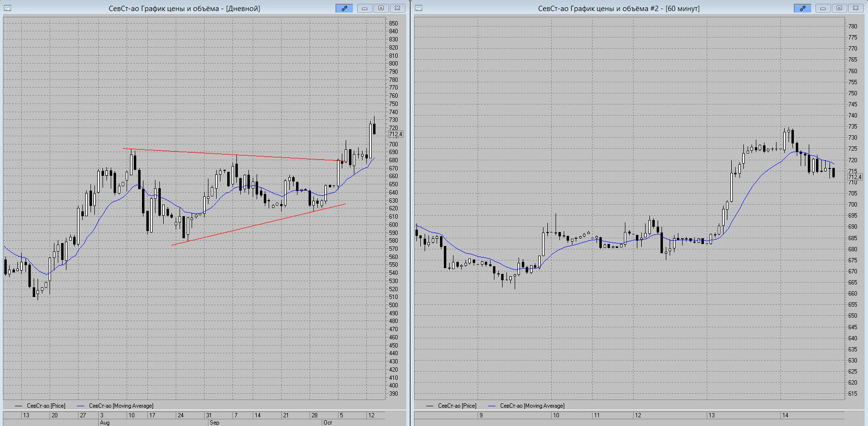The width and height of the screenshot is (868, 426).
Task: Click the '850' price level on the daily chart axis
Action: tap(393, 24)
